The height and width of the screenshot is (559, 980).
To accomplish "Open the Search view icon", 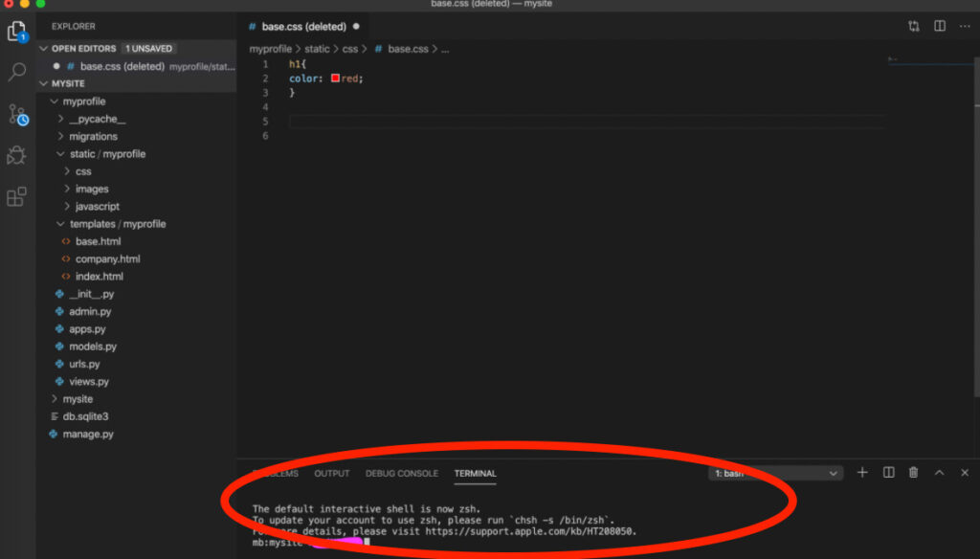I will pyautogui.click(x=16, y=73).
